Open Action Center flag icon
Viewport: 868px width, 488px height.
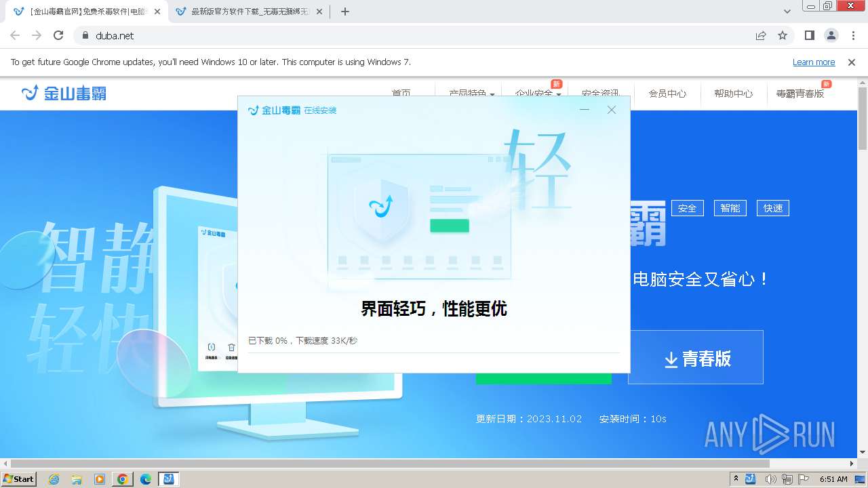[x=804, y=479]
